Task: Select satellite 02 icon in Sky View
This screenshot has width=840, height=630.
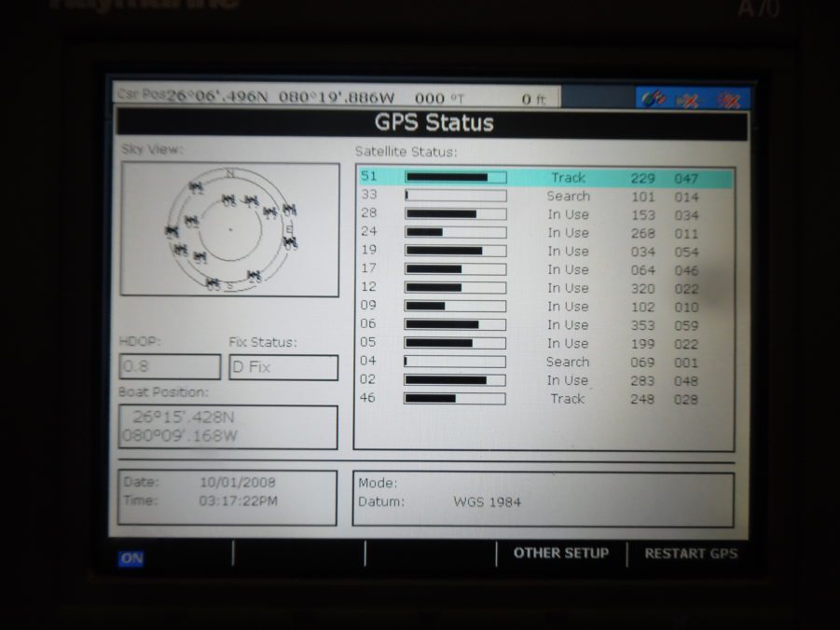Action: coord(191,222)
